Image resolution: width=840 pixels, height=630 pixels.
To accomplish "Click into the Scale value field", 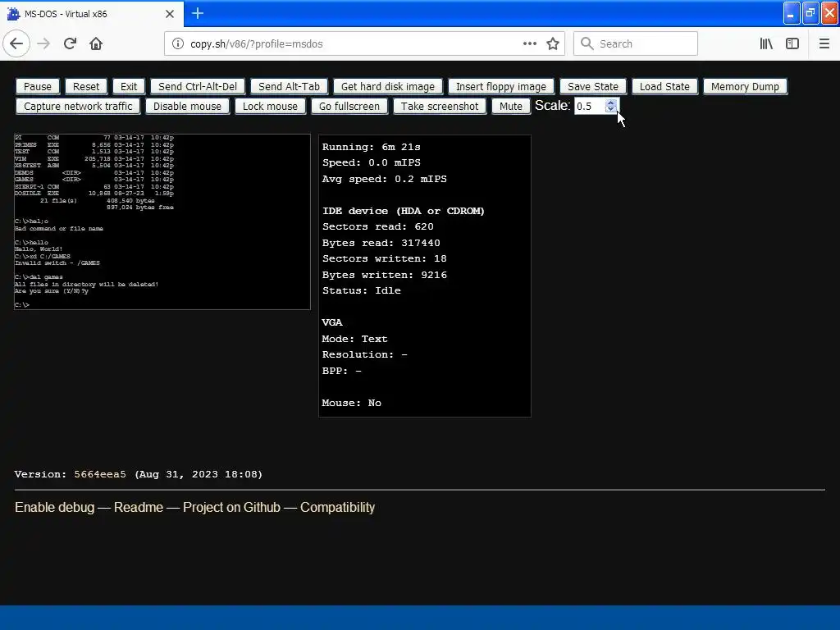I will [x=589, y=106].
